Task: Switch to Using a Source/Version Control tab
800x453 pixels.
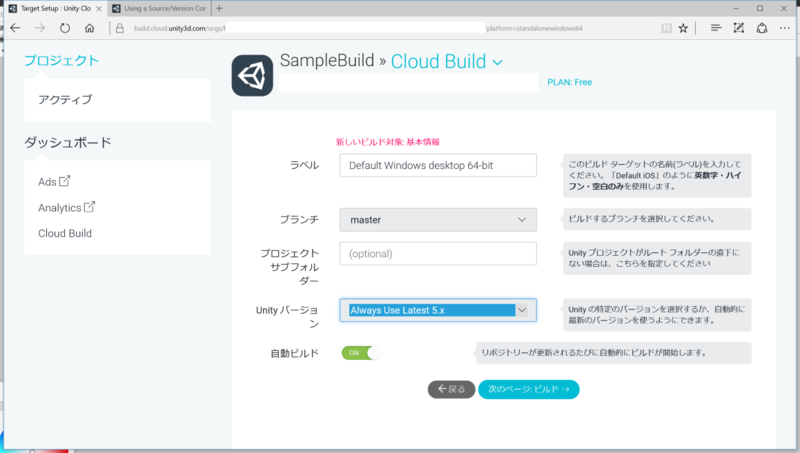Action: [160, 9]
